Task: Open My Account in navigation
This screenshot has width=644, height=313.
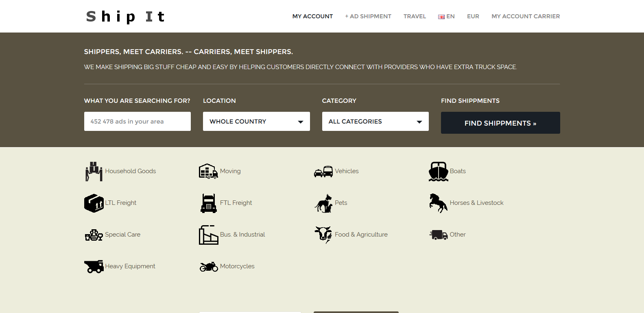Action: point(312,16)
